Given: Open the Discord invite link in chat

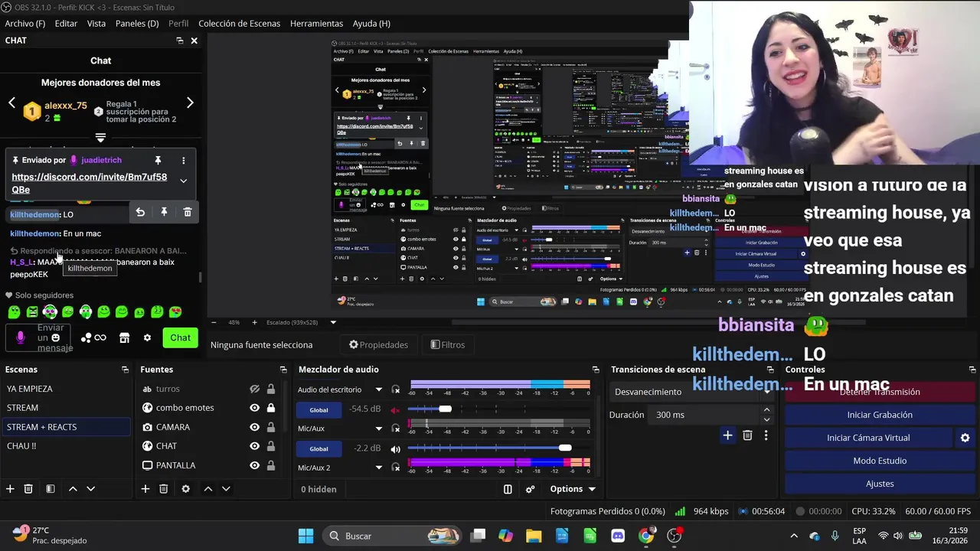Looking at the screenshot, I should [90, 183].
